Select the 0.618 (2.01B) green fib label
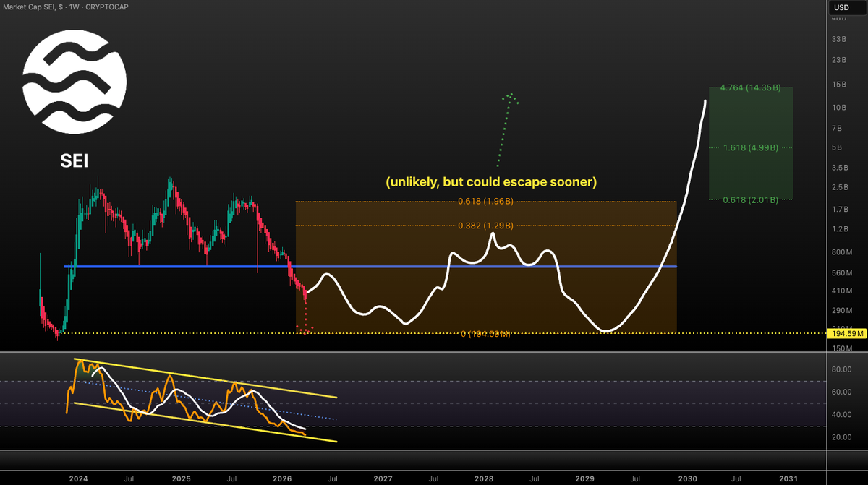Screen dimensions: 868x485 click(x=751, y=199)
